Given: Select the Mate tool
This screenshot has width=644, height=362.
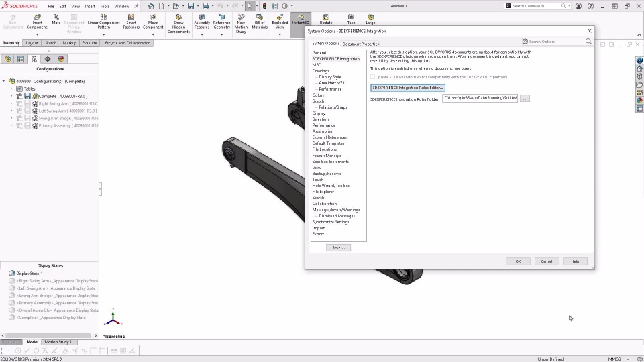Looking at the screenshot, I should (56, 19).
